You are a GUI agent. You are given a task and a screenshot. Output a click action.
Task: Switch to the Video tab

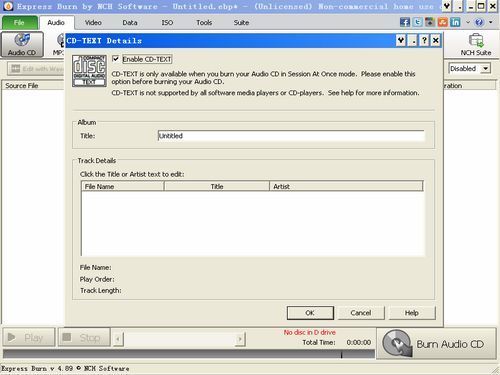(x=93, y=23)
